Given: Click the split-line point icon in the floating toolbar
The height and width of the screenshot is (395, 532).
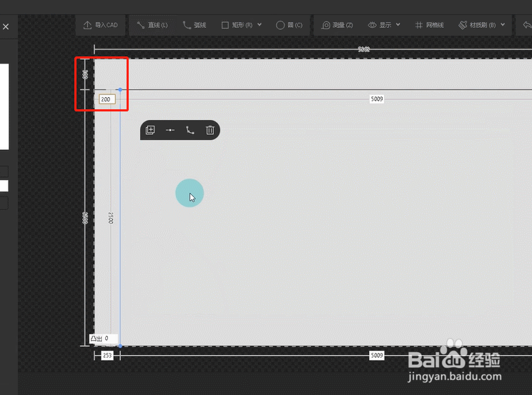Looking at the screenshot, I should (x=170, y=130).
